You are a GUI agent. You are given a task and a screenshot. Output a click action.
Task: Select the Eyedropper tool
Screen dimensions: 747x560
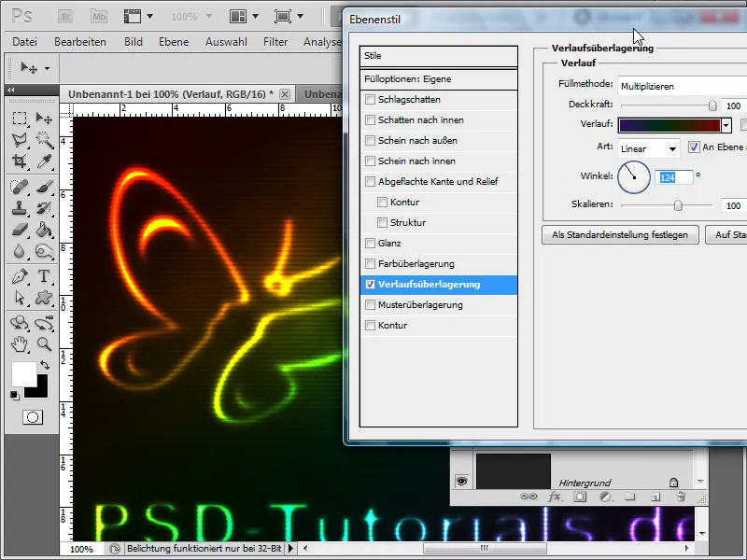(44, 161)
